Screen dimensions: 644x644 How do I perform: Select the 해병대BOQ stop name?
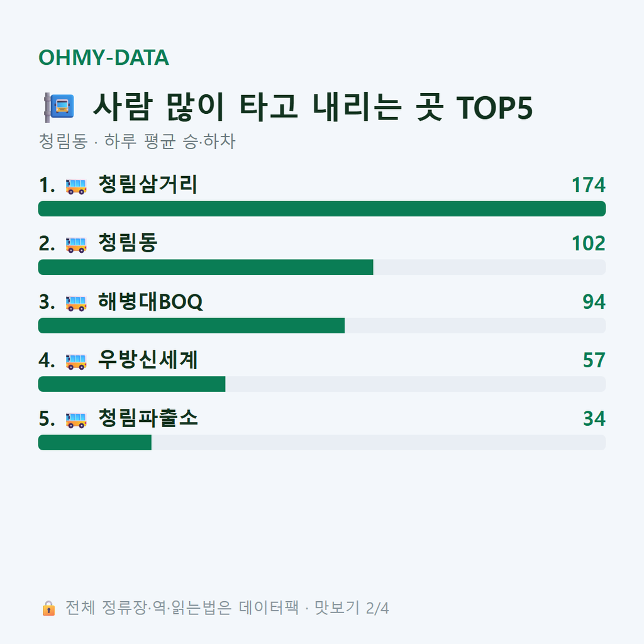(150, 301)
